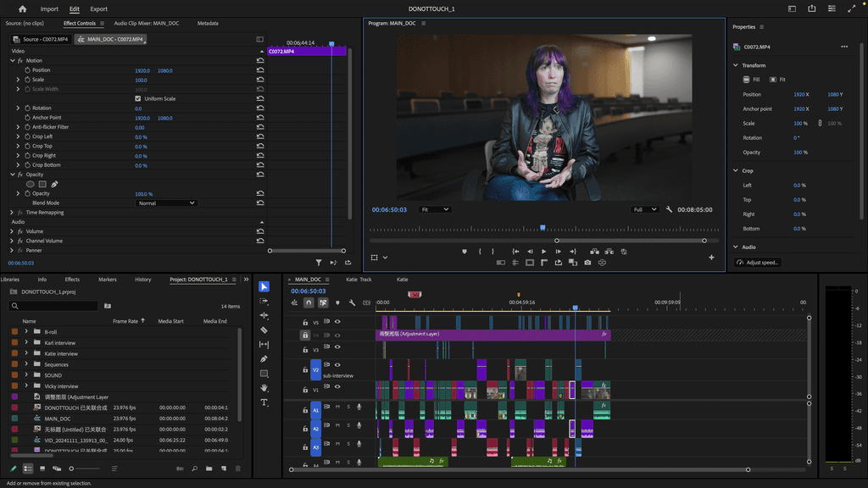Click Program Monitor playhead marker
This screenshot has height=488, width=868.
[x=542, y=227]
